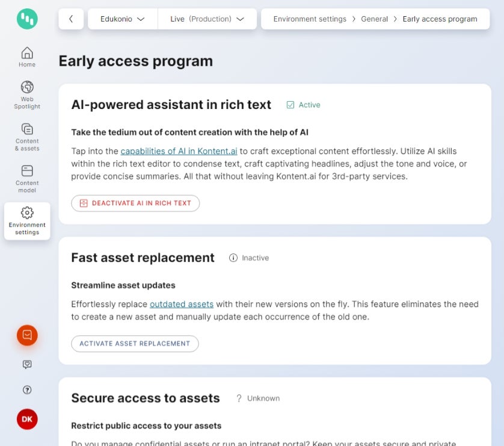This screenshot has height=446, width=504.
Task: Open the Edukonio project dropdown
Action: point(123,19)
